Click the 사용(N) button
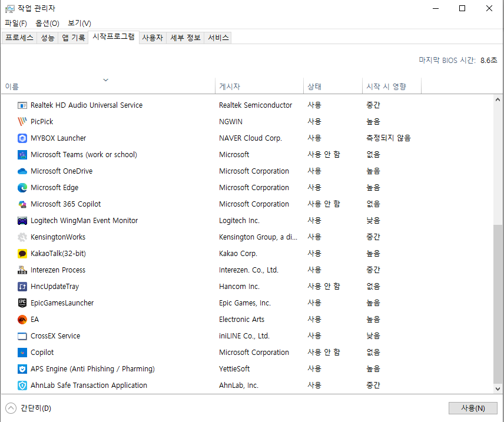Image resolution: width=504 pixels, height=422 pixels. 473,408
